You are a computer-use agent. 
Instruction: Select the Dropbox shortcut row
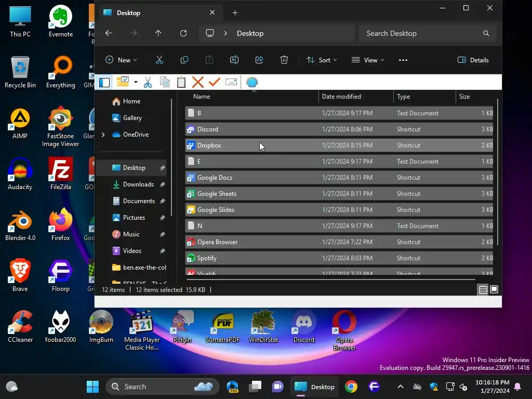(x=339, y=145)
